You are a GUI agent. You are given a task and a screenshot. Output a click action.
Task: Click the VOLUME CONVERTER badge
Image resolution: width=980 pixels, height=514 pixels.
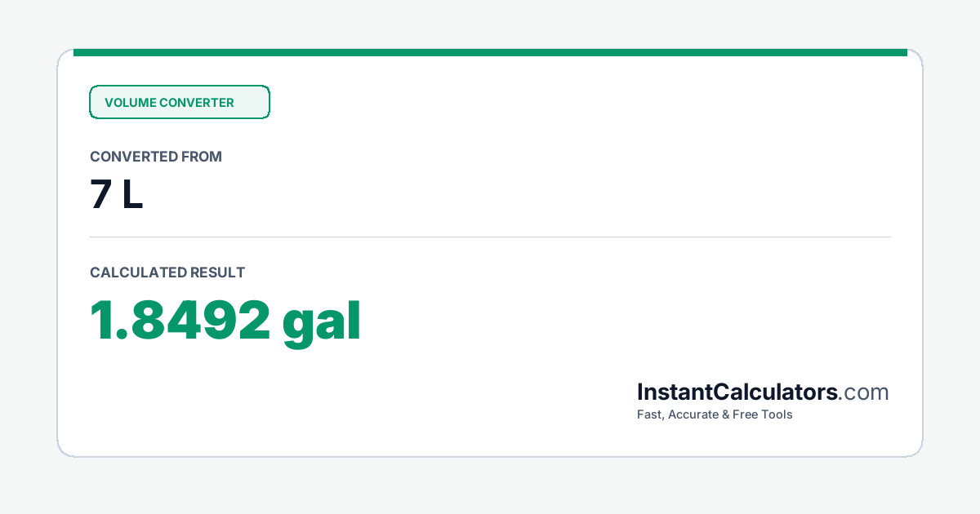click(179, 102)
